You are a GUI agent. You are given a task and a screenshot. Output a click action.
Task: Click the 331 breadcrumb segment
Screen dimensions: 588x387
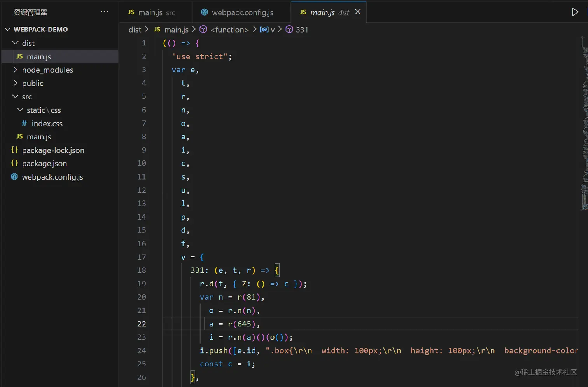click(x=302, y=30)
